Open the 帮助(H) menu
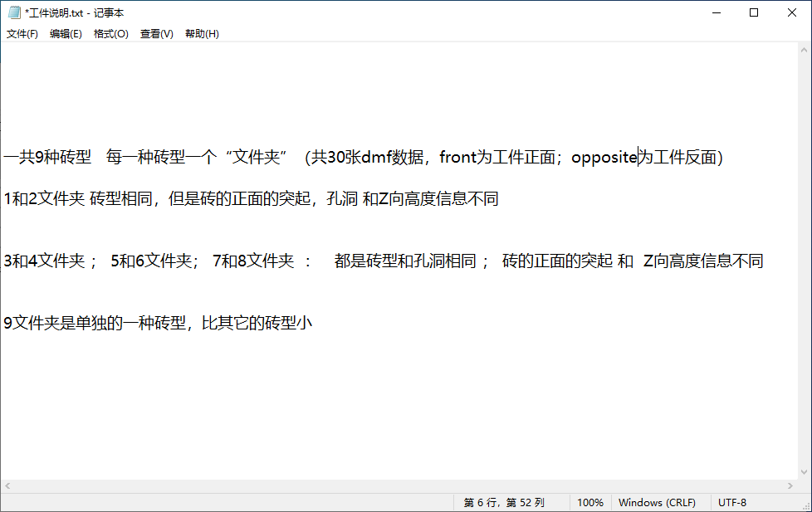 [202, 34]
